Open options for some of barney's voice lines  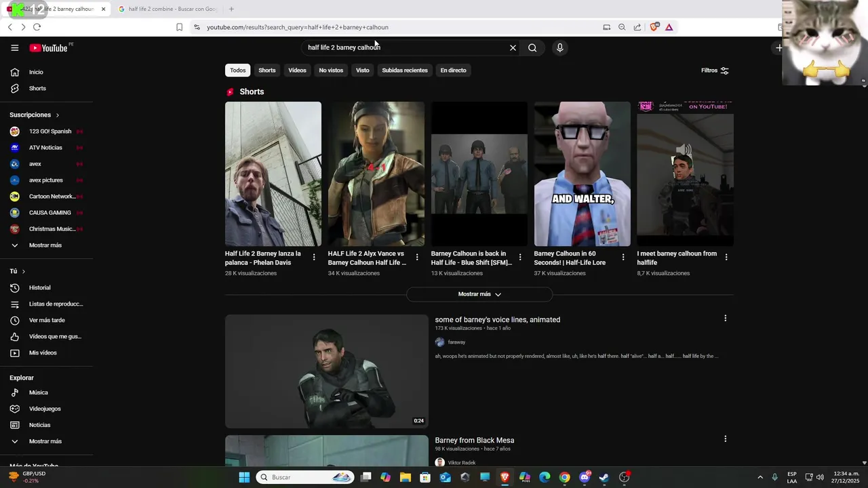725,318
